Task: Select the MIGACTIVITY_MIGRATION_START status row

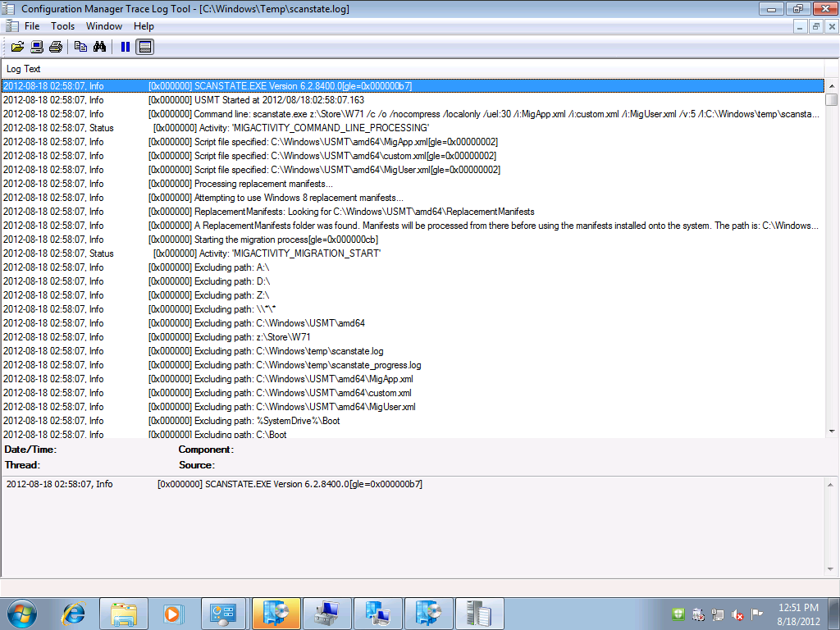Action: (x=413, y=253)
